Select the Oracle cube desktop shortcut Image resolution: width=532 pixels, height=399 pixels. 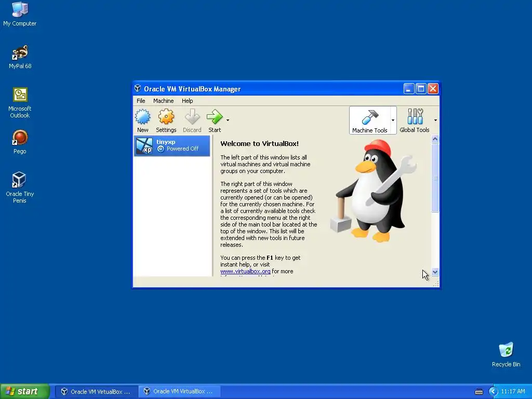[x=20, y=188]
